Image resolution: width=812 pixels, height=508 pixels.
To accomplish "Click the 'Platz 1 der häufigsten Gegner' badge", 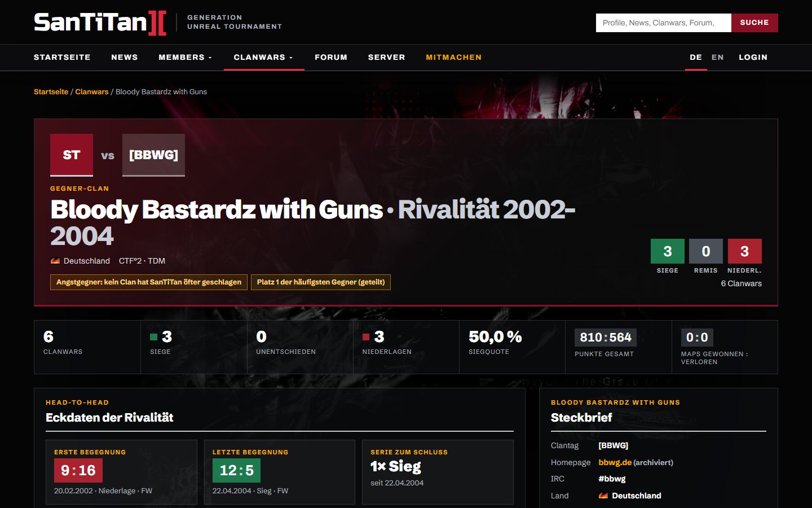I will [x=321, y=282].
